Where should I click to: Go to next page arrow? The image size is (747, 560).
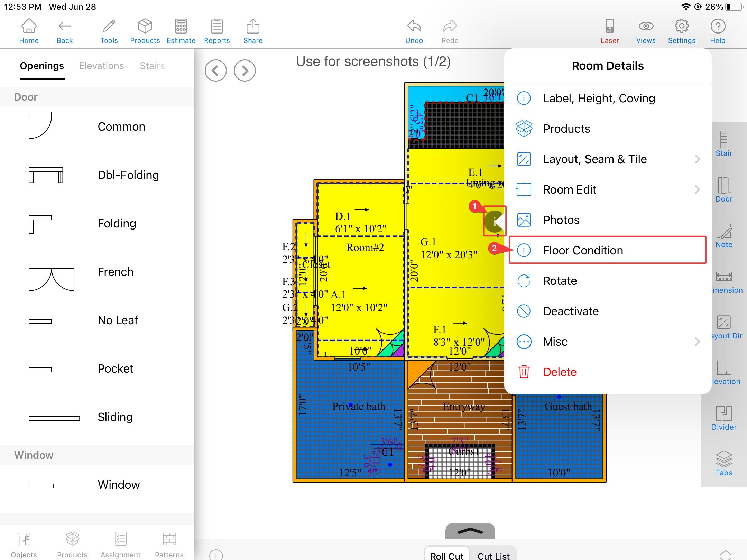pyautogui.click(x=245, y=71)
